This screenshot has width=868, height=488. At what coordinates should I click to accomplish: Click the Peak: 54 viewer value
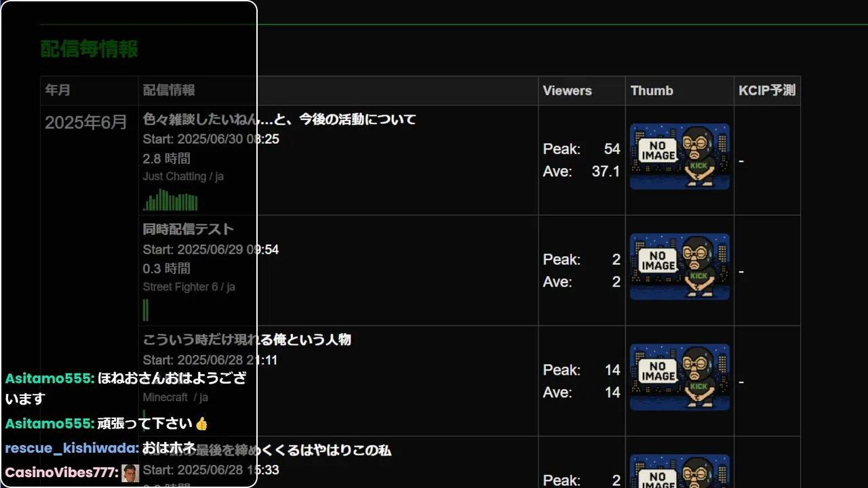click(x=582, y=149)
